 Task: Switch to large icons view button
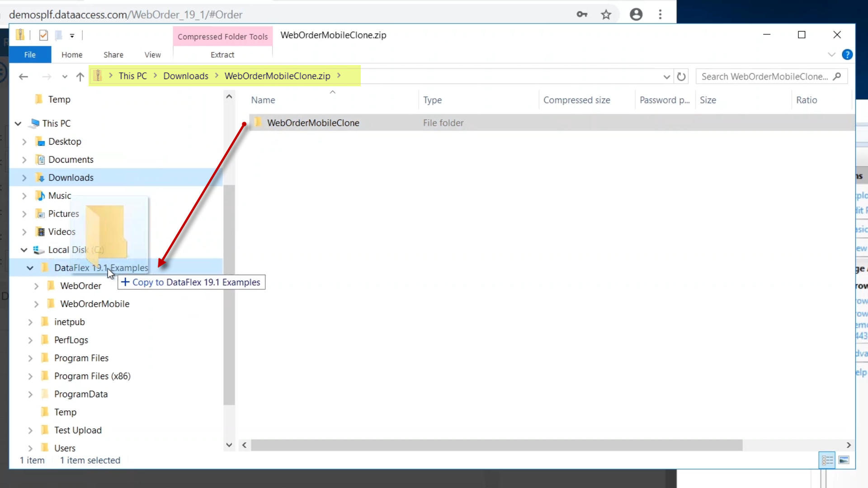pos(844,460)
